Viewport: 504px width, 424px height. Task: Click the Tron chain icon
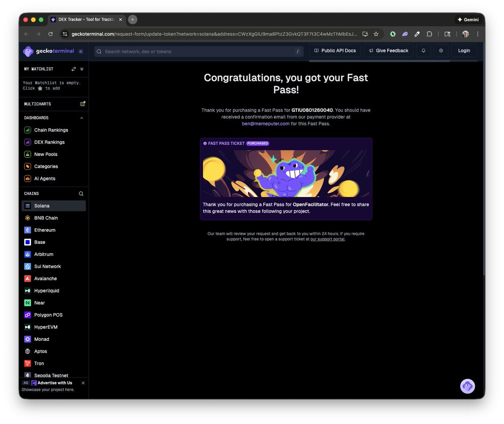[28, 363]
